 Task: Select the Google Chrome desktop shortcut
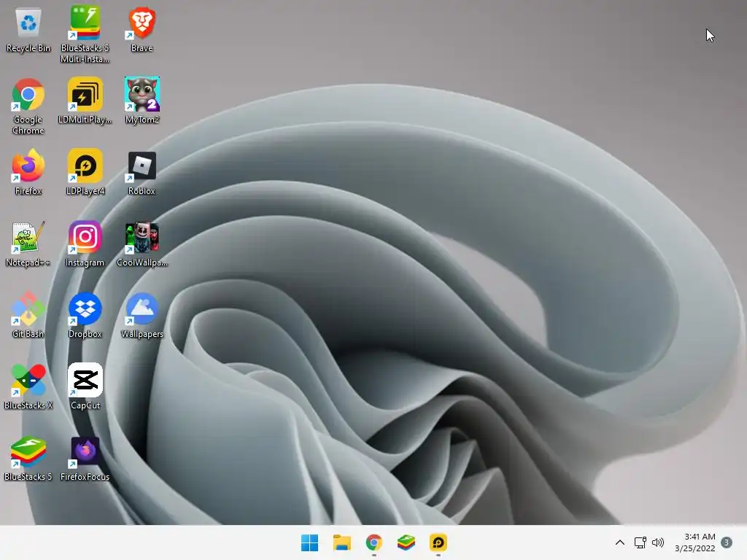[x=28, y=106]
